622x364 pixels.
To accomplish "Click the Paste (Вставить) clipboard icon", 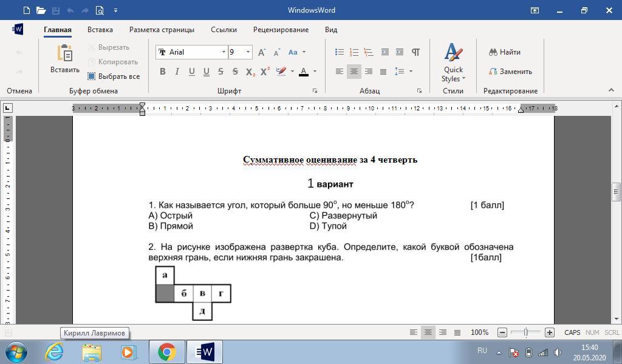I will pos(64,53).
